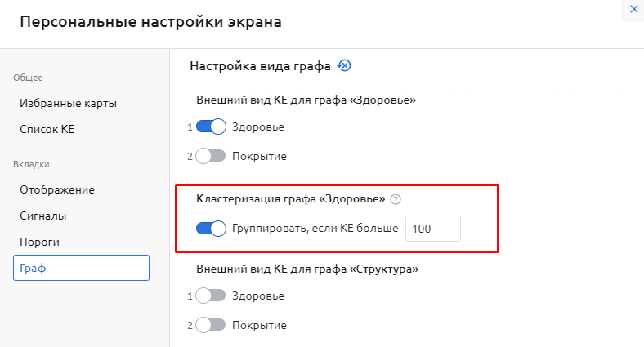The height and width of the screenshot is (347, 644).
Task: Go to the «Пороги» tab
Action: pyautogui.click(x=40, y=242)
